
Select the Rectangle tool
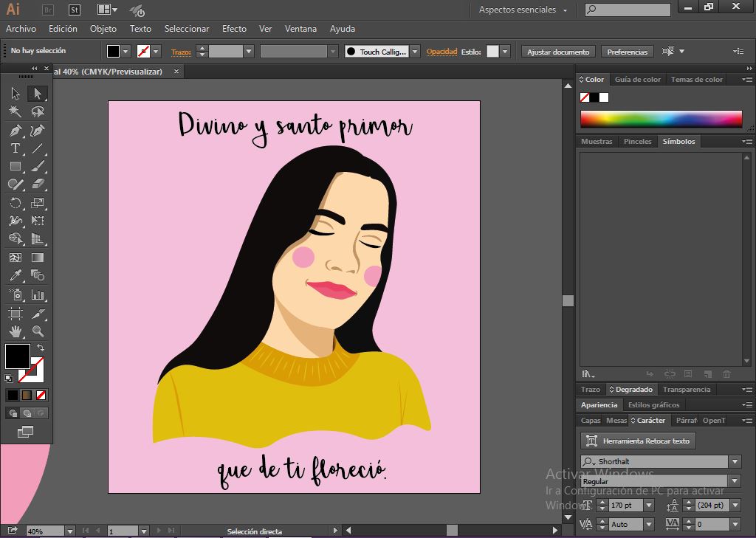tap(16, 166)
